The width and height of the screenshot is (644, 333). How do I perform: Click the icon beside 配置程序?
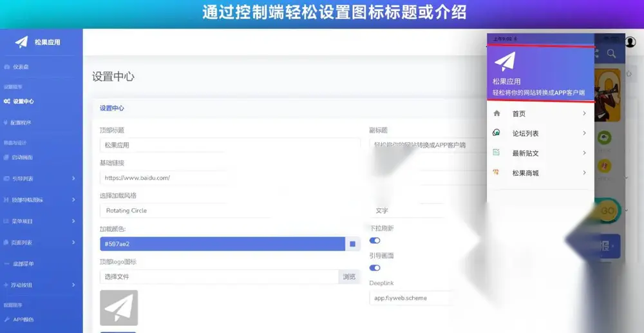(x=6, y=122)
